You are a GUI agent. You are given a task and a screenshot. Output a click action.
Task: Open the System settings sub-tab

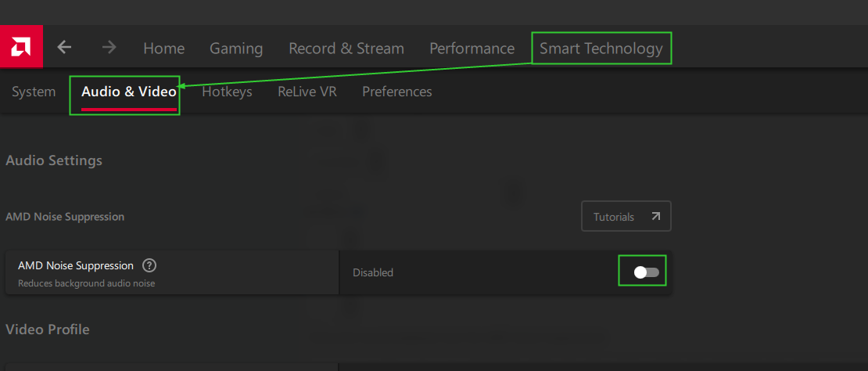pyautogui.click(x=34, y=92)
